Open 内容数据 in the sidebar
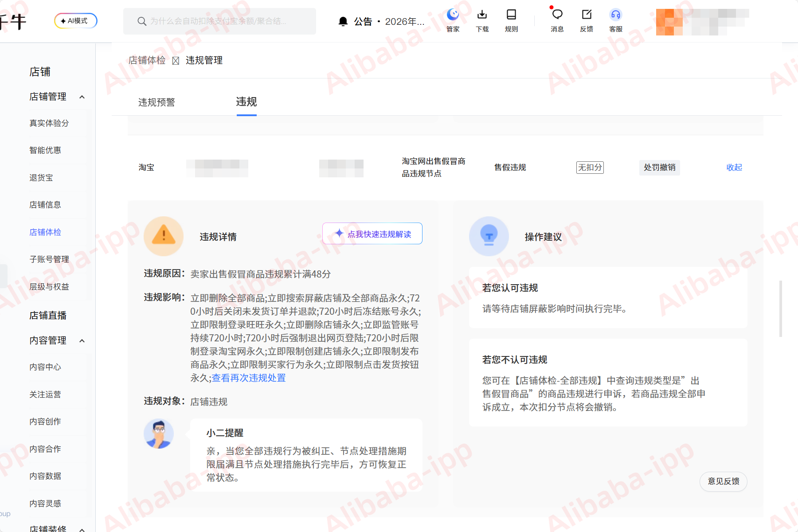The height and width of the screenshot is (532, 798). (45, 476)
